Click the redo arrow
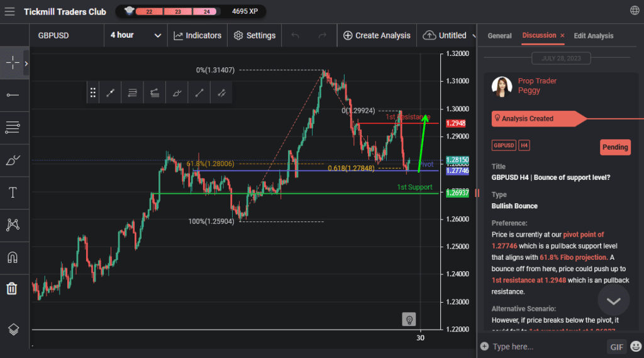This screenshot has width=644, height=358. 323,35
